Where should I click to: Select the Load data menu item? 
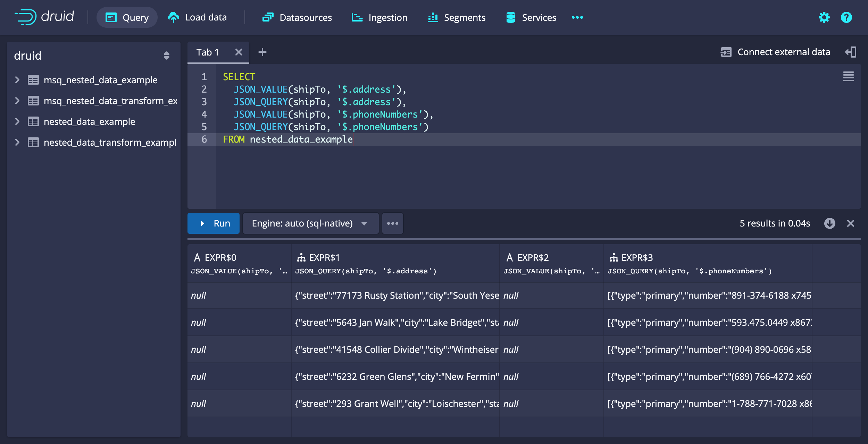[x=197, y=17]
